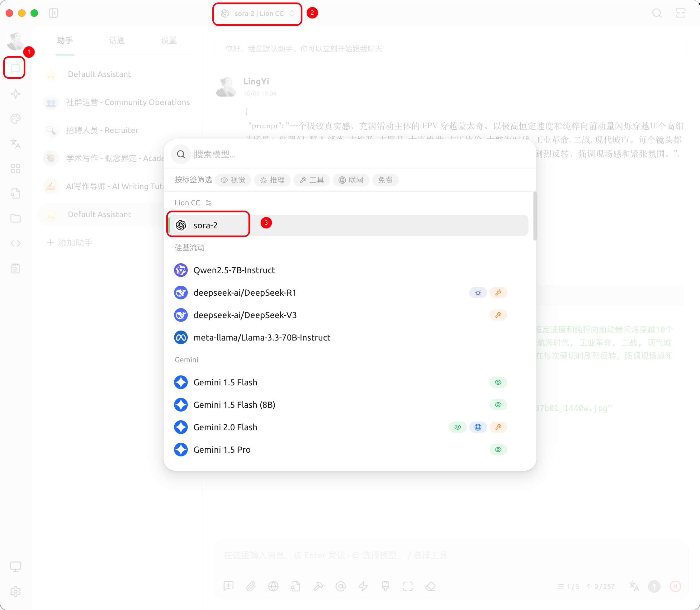
Task: Click the paperclip attachment icon
Action: (251, 586)
